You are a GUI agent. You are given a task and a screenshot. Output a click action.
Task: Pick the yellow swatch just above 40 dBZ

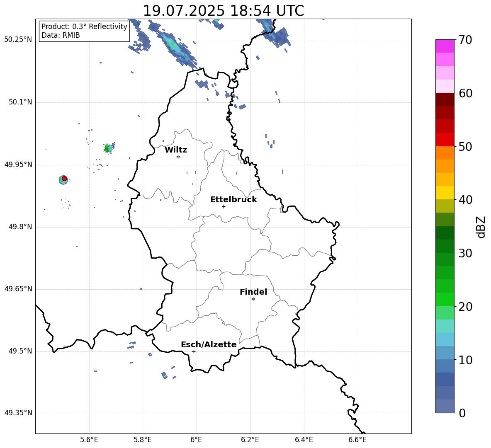[x=445, y=193]
